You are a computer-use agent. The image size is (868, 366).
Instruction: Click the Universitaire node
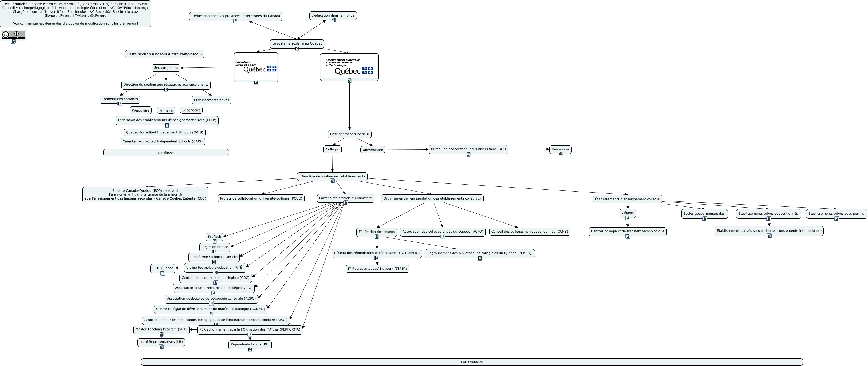(373, 150)
